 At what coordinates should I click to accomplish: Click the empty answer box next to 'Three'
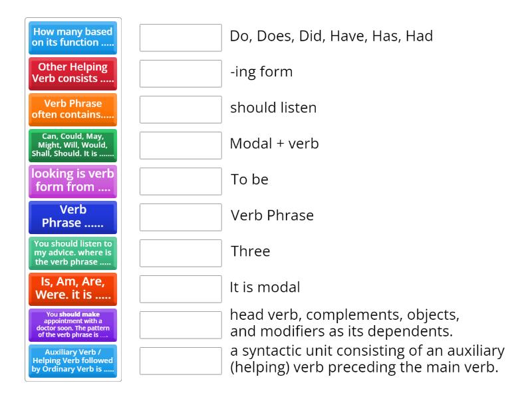tap(181, 251)
